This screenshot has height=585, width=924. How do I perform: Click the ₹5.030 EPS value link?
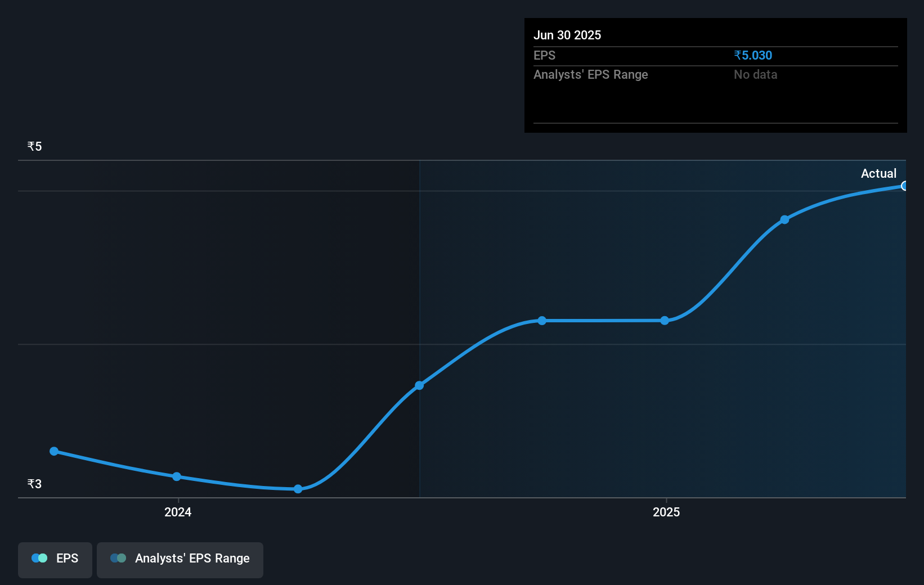752,55
